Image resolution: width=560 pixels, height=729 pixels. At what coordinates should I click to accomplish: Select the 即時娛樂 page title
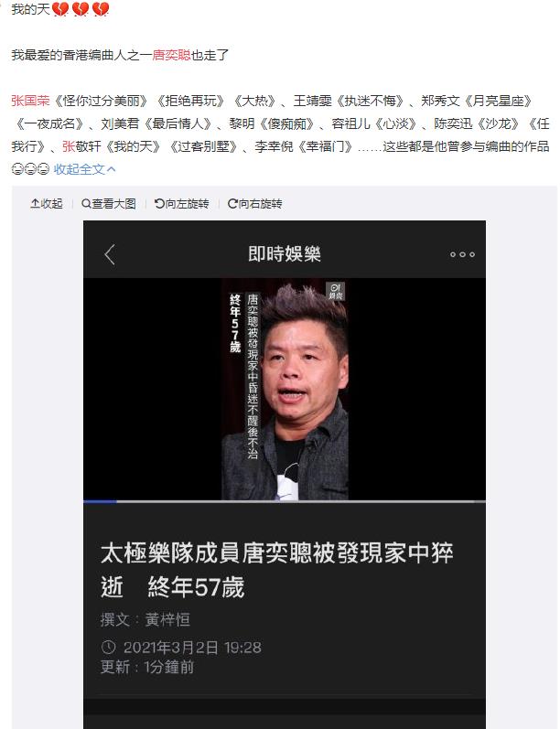(x=285, y=254)
